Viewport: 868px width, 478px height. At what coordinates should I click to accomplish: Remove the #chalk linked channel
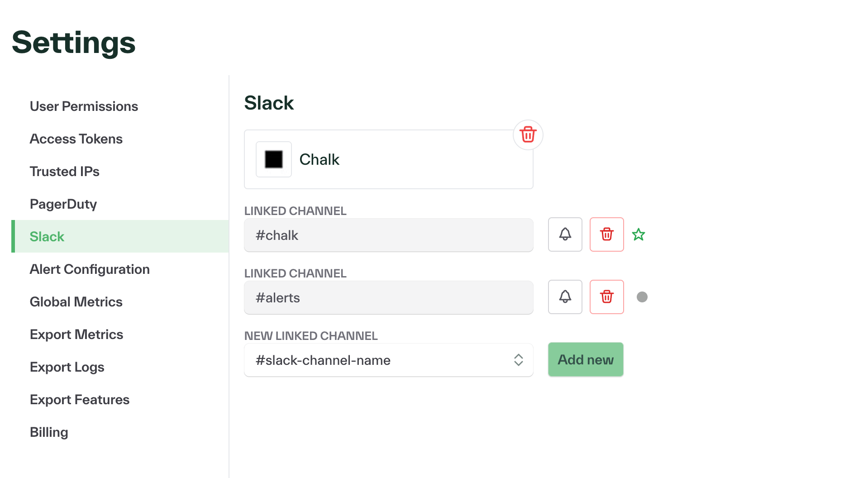[606, 234]
